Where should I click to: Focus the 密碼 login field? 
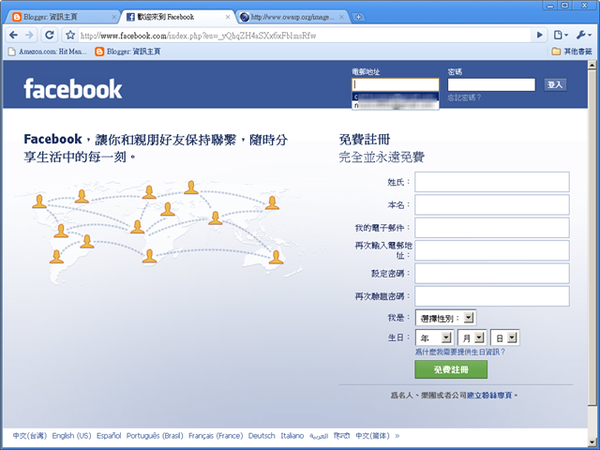point(491,85)
